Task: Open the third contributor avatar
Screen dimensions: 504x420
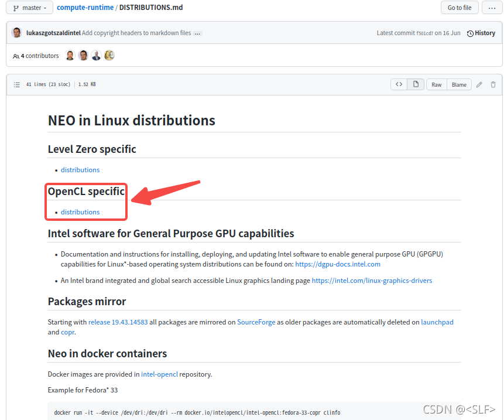Action: 97,56
